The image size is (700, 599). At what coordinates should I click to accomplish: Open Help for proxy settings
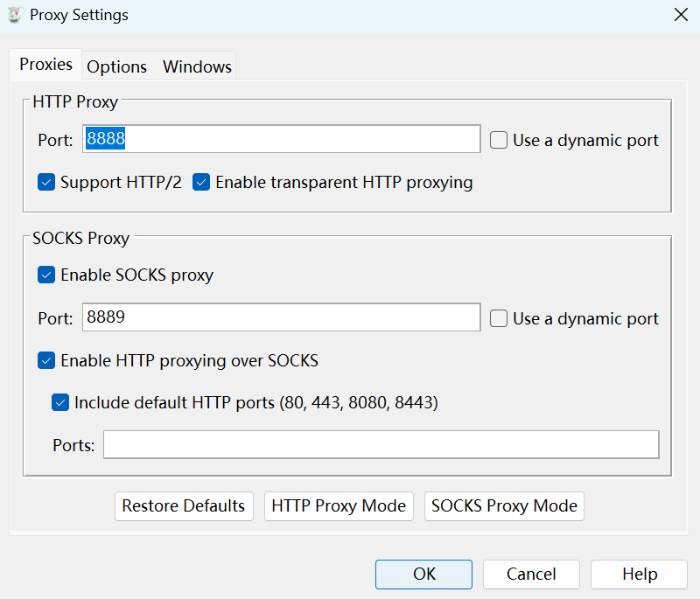[x=639, y=575]
